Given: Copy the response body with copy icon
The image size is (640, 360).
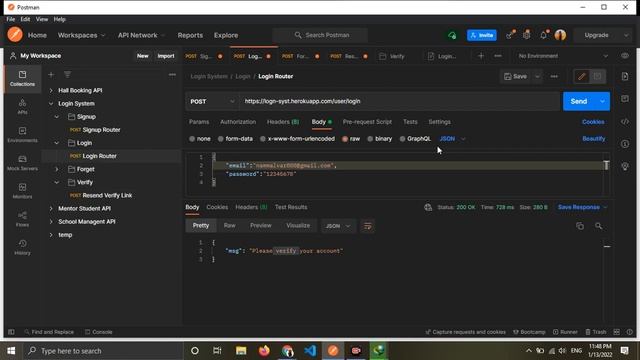Looking at the screenshot, I should point(580,226).
